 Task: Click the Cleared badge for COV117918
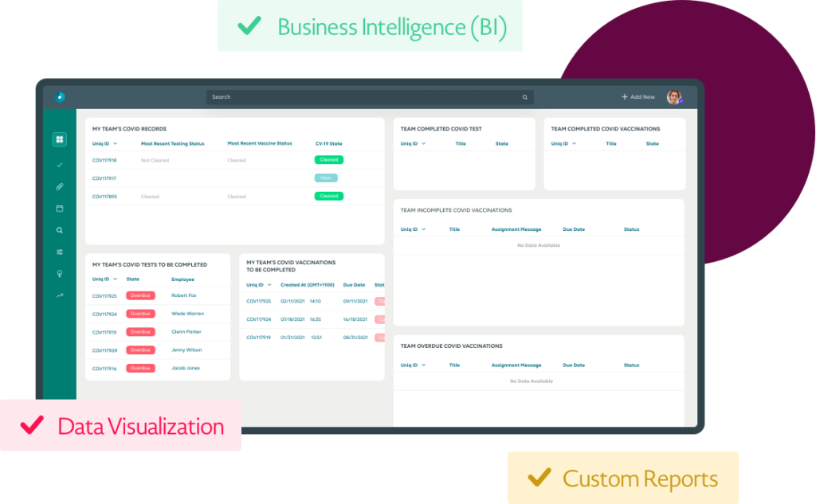[x=328, y=160]
